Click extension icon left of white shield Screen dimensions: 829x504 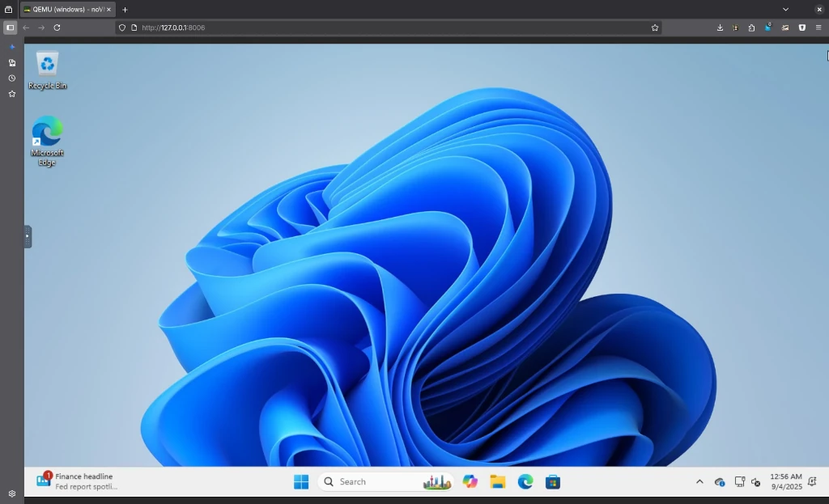pyautogui.click(x=785, y=28)
